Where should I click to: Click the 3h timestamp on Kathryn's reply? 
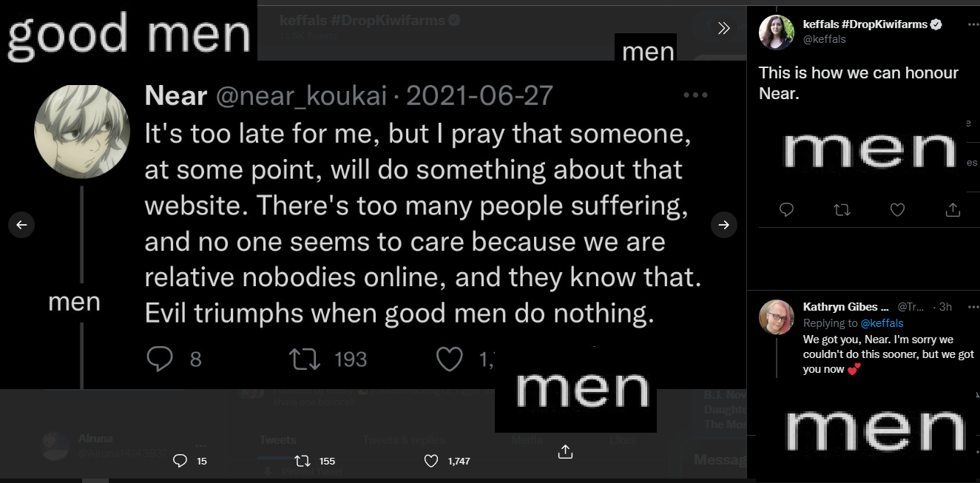945,307
